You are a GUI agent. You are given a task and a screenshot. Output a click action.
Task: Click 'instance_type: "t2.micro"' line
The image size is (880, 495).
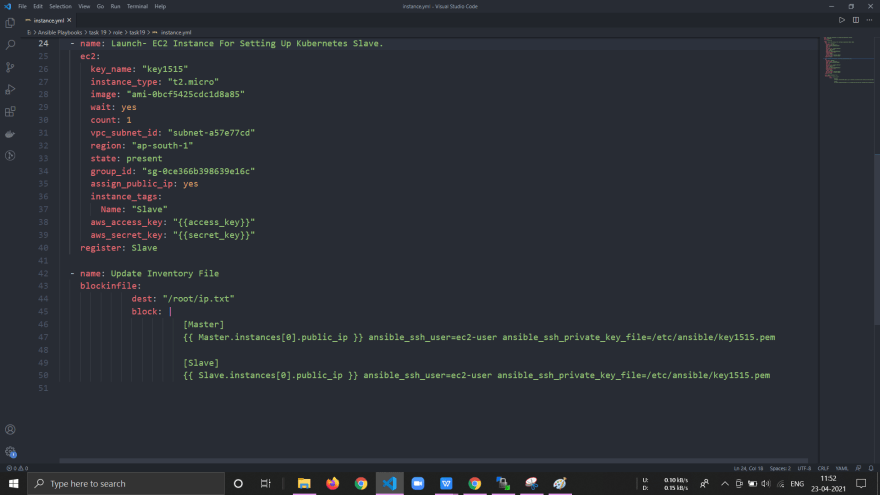154,82
